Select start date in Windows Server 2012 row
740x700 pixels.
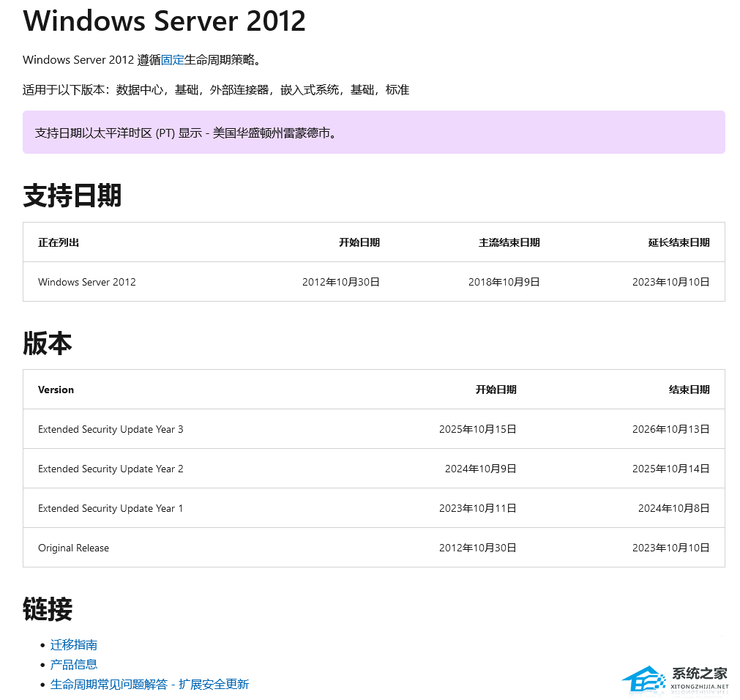tap(341, 282)
